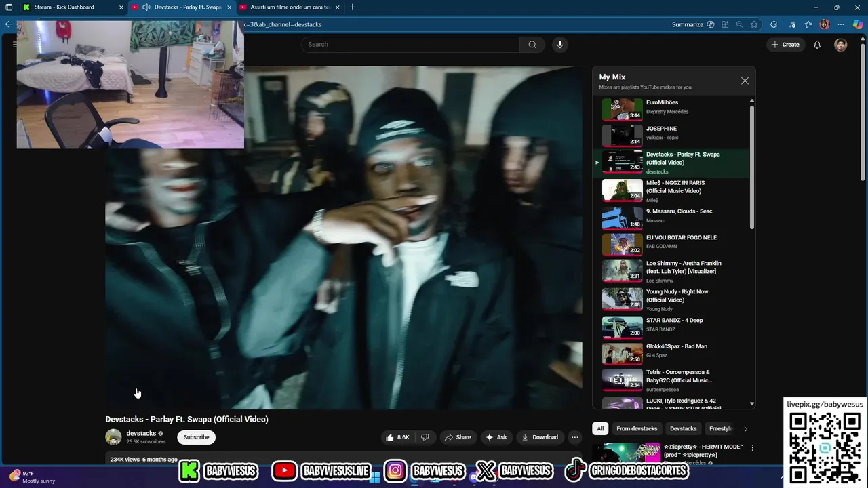
Task: Mute the Devstacks tab speaker icon
Action: (x=146, y=7)
